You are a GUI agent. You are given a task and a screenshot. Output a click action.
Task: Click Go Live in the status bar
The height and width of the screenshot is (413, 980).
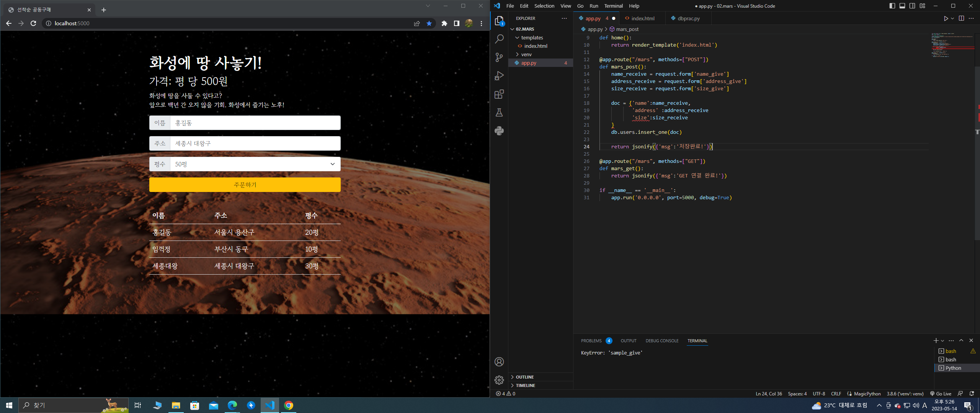coord(941,393)
